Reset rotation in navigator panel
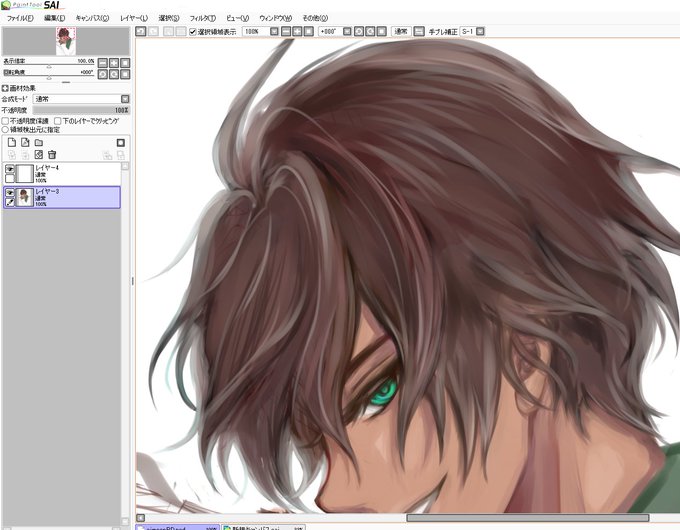This screenshot has height=530, width=680. 125,74
